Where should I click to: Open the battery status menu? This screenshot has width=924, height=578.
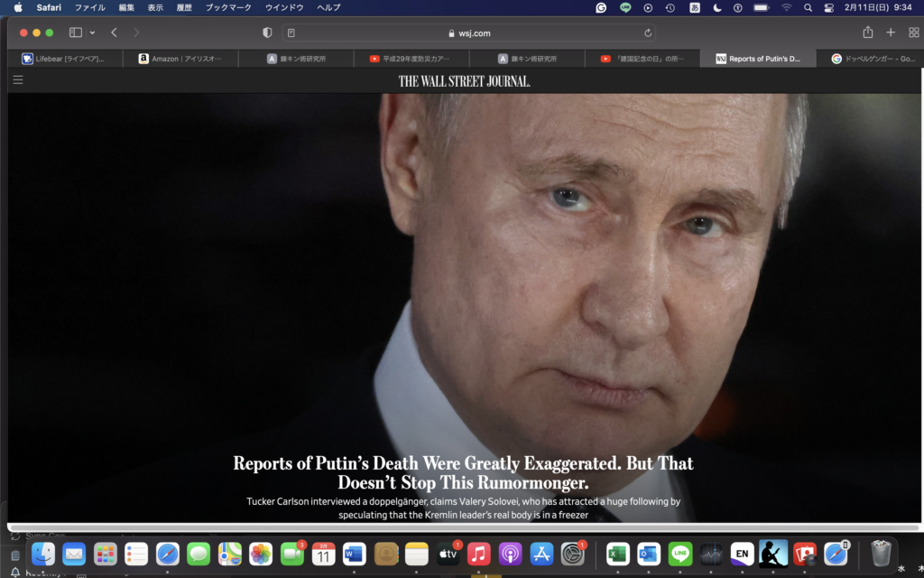762,8
